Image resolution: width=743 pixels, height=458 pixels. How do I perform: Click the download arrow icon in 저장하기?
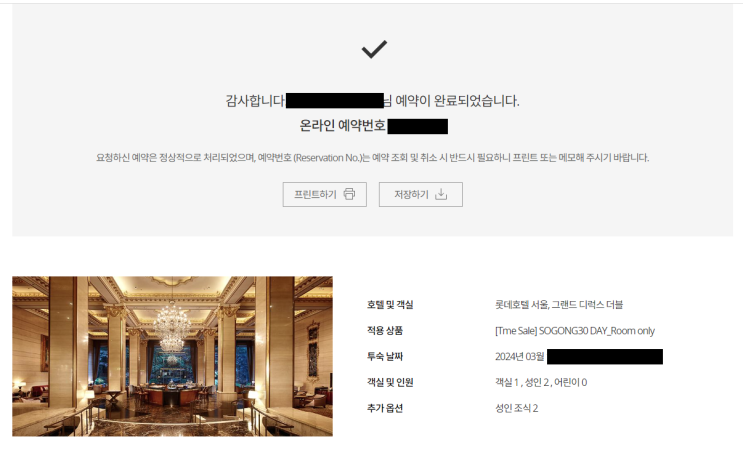(x=441, y=194)
